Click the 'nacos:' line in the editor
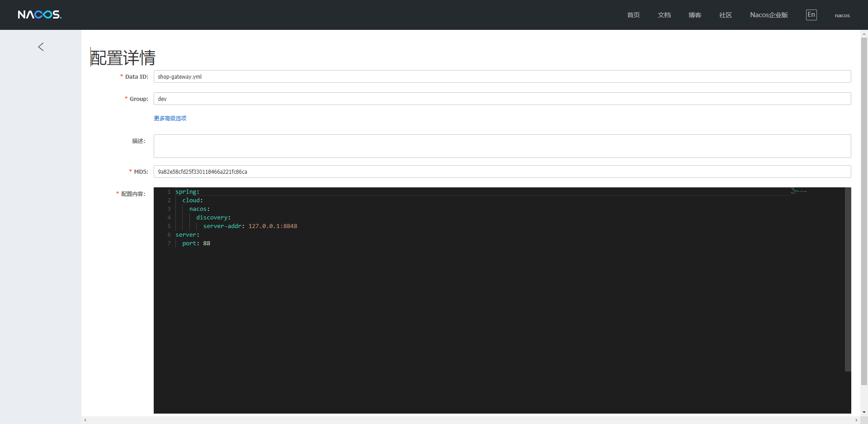Viewport: 868px width, 424px height. click(199, 209)
